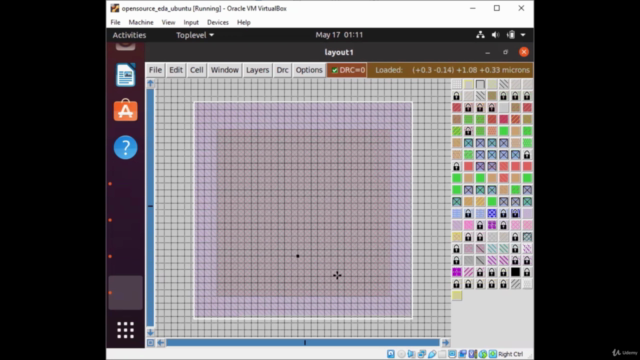Open VirtualBox Machine menu
This screenshot has width=640, height=360.
[x=141, y=22]
